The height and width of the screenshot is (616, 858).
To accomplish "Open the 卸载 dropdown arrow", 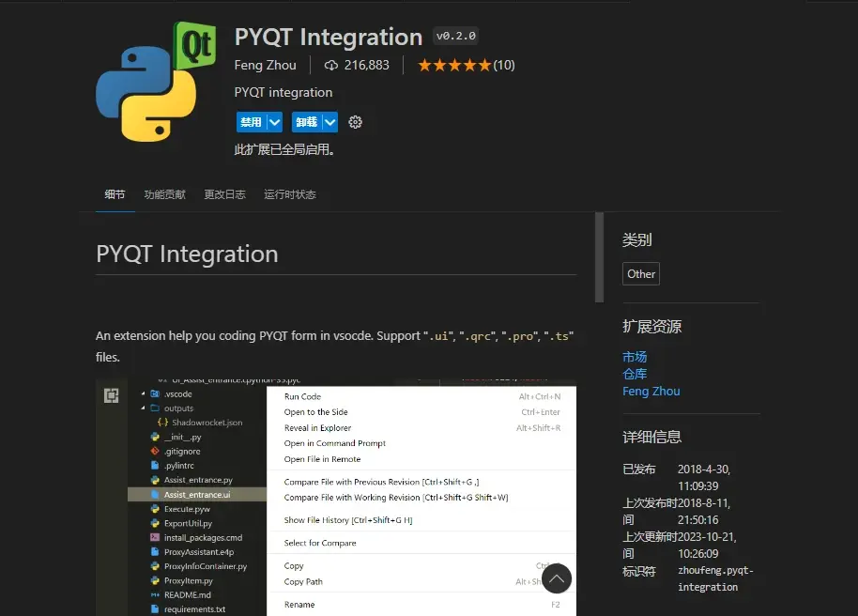I will point(329,122).
